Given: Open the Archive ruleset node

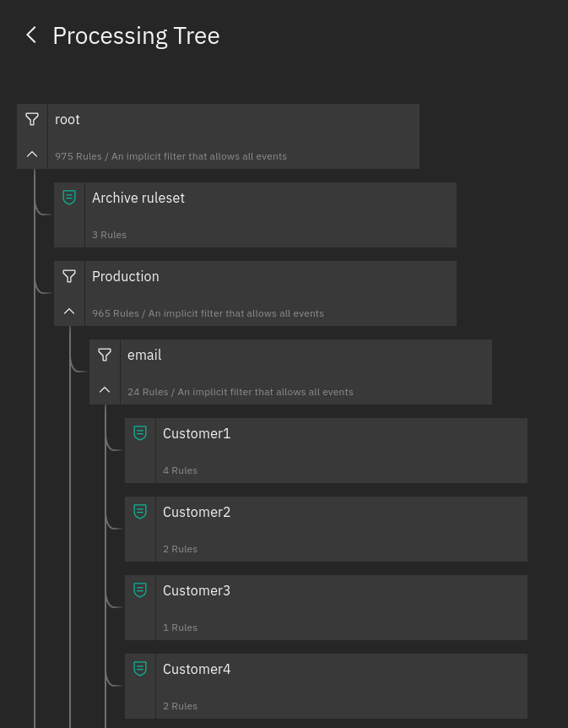Looking at the screenshot, I should 271,215.
